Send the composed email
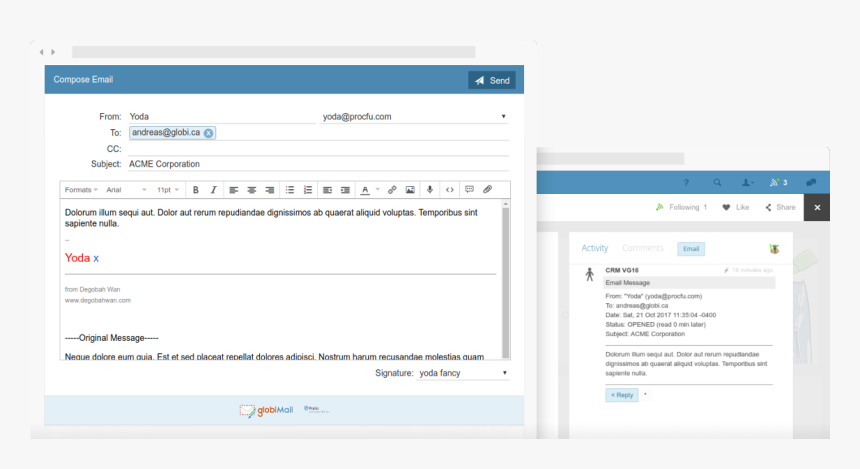Image resolution: width=860 pixels, height=469 pixels. click(x=491, y=80)
